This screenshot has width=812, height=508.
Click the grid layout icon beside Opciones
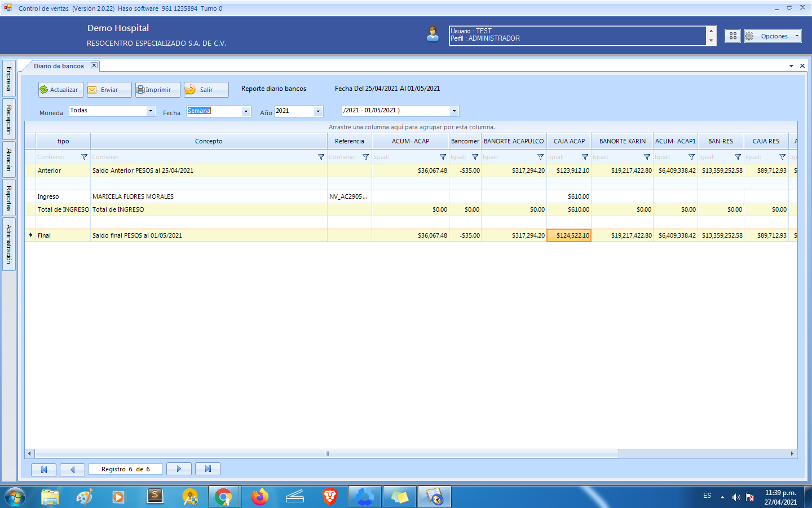coord(732,36)
